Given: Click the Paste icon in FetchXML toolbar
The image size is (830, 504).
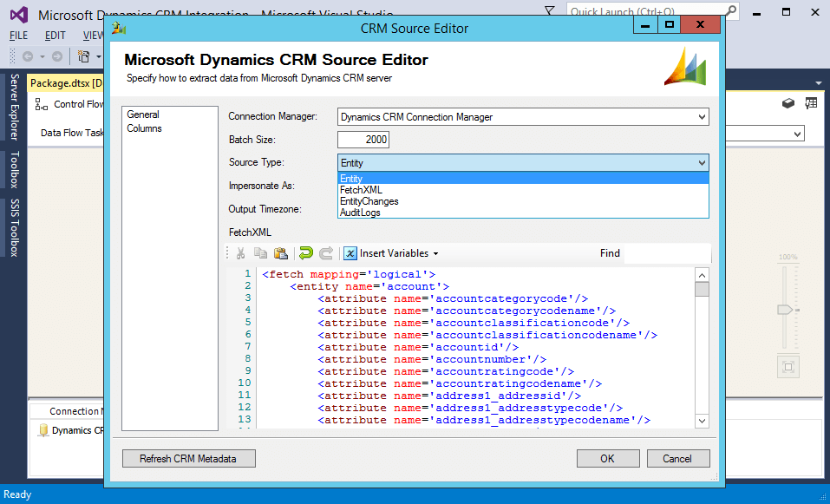Looking at the screenshot, I should click(x=280, y=253).
